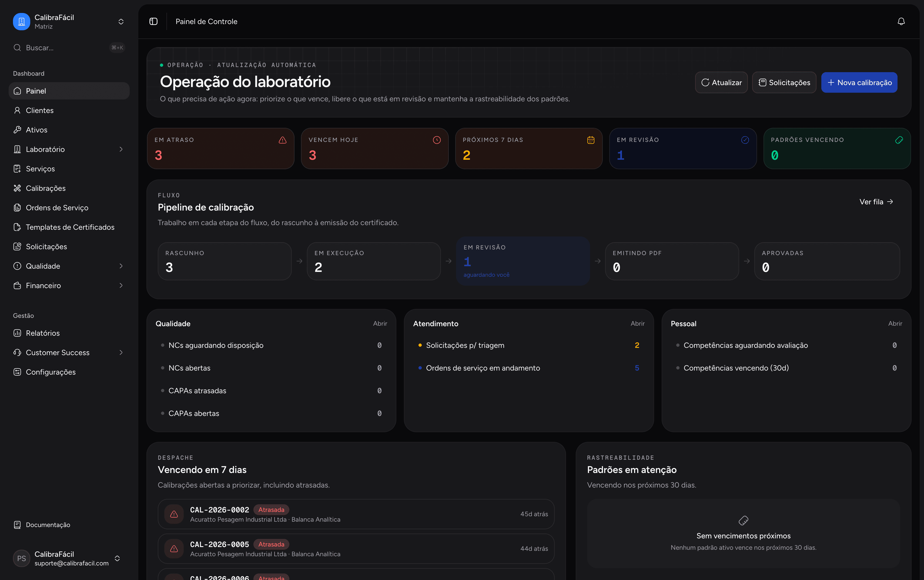Click the Documentação book icon

pyautogui.click(x=17, y=525)
